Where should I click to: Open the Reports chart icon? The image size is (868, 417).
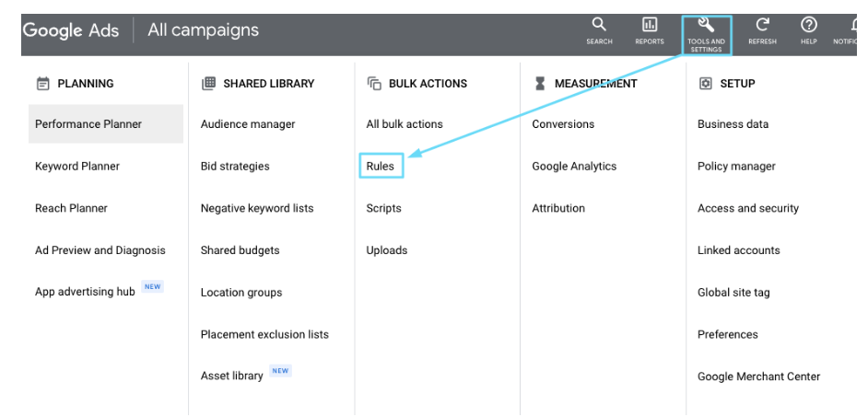tap(650, 25)
